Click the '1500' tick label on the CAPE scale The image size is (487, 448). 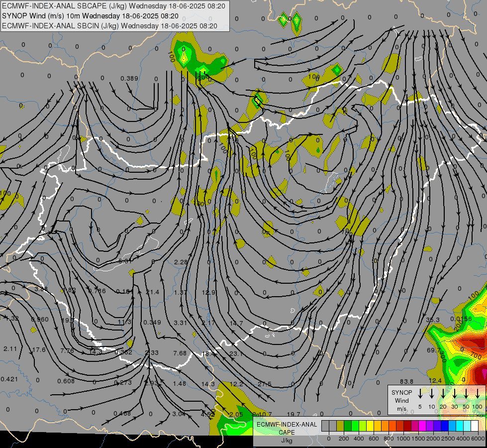click(418, 439)
